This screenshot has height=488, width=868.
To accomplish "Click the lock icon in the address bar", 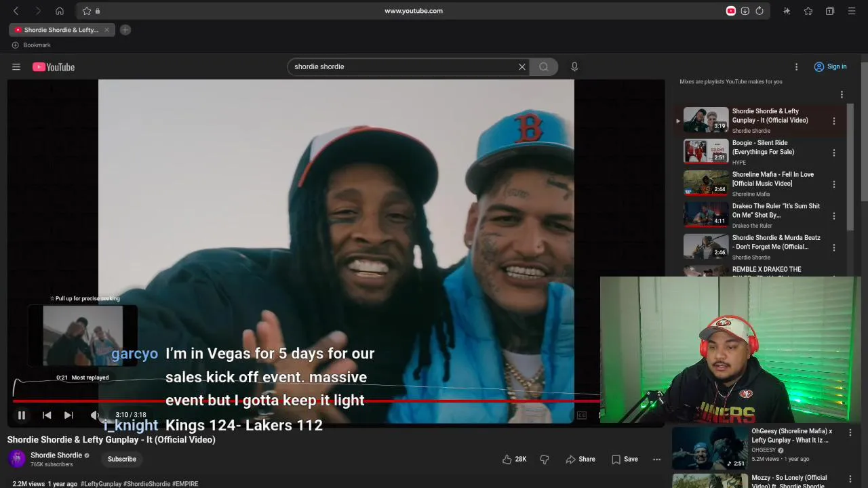I will coord(98,11).
